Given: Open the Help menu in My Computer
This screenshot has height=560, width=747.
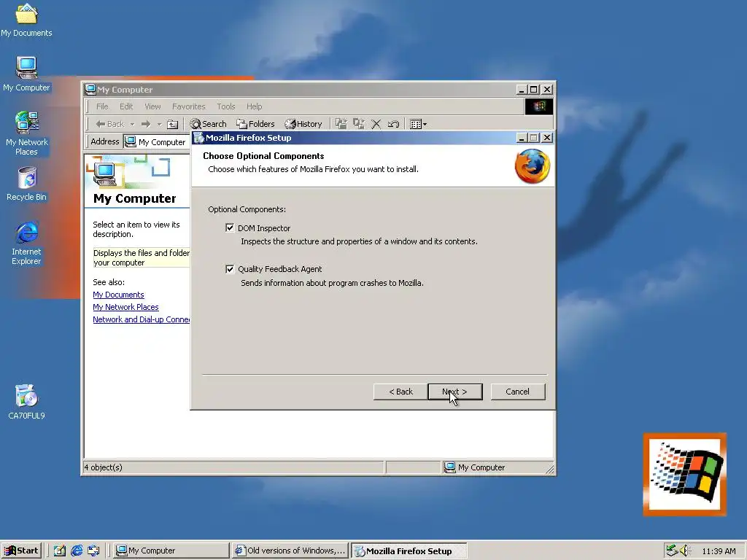Looking at the screenshot, I should pyautogui.click(x=254, y=106).
